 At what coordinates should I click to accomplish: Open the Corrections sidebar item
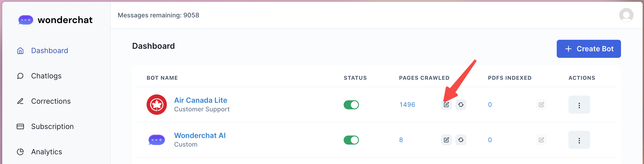pos(51,101)
